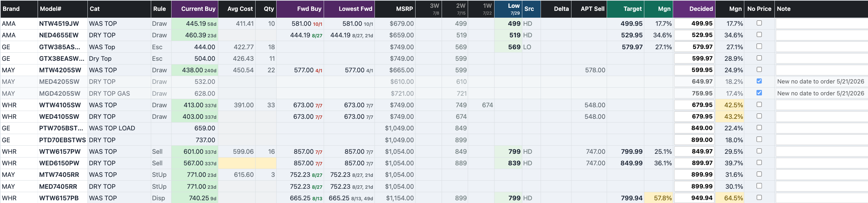Check No Price for PTD70EBSTWS row
The image size is (868, 203).
coord(759,140)
